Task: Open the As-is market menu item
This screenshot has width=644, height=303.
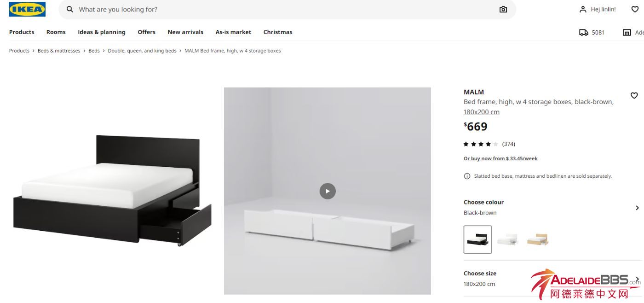Action: pos(233,32)
